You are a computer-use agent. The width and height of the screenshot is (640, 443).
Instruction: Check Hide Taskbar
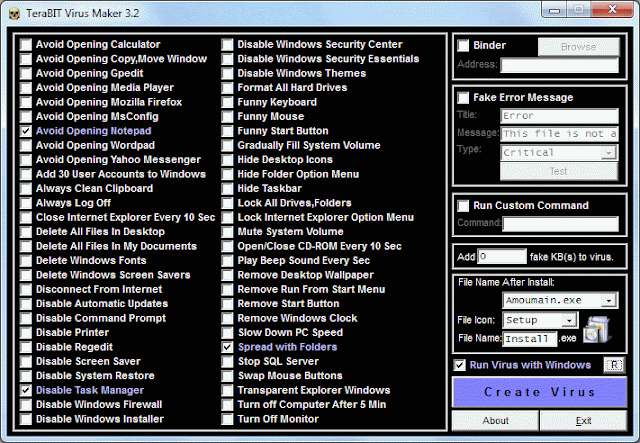coord(227,188)
